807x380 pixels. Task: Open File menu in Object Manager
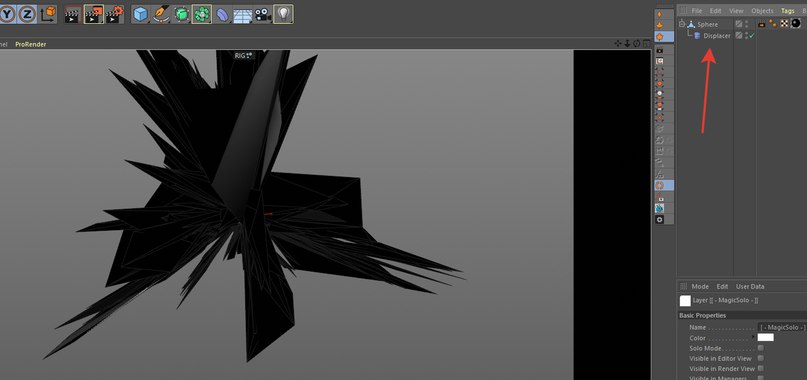(696, 11)
